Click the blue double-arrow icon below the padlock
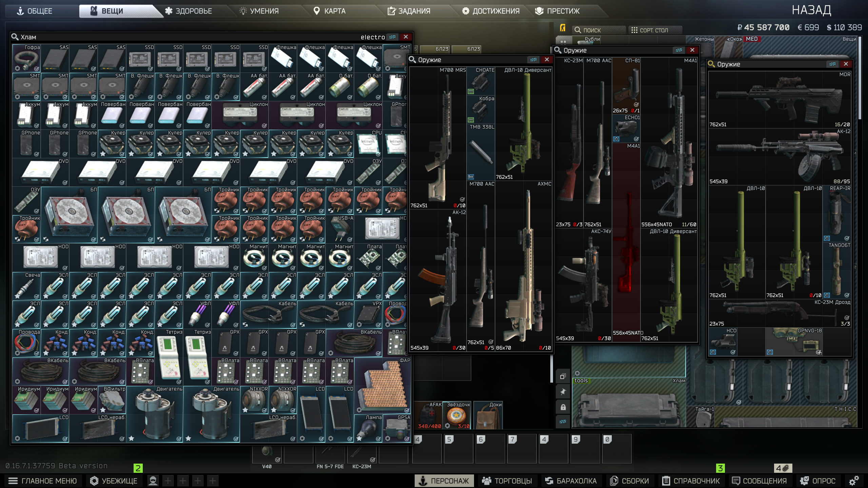The height and width of the screenshot is (488, 868). point(563,422)
